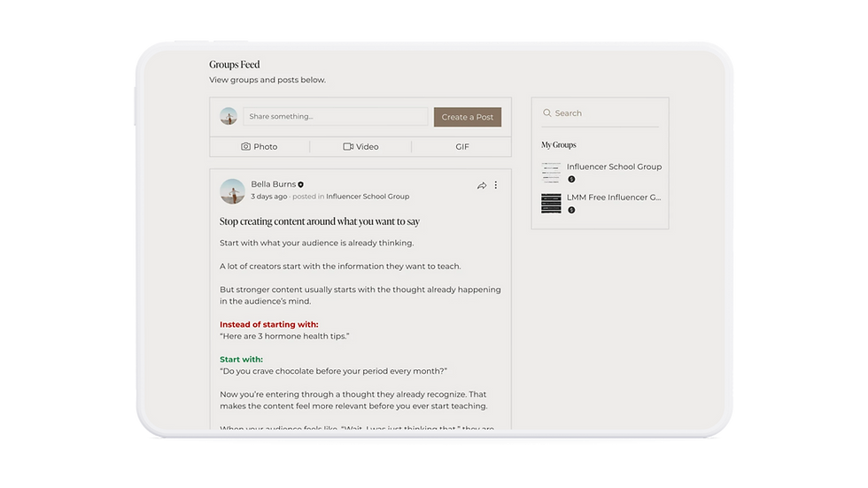Open the Influencer School Group post link

368,197
